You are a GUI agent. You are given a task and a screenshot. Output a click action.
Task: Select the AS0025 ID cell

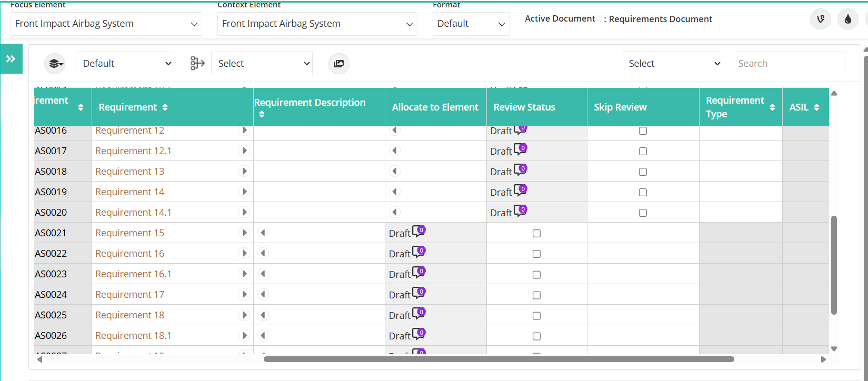pyautogui.click(x=63, y=315)
